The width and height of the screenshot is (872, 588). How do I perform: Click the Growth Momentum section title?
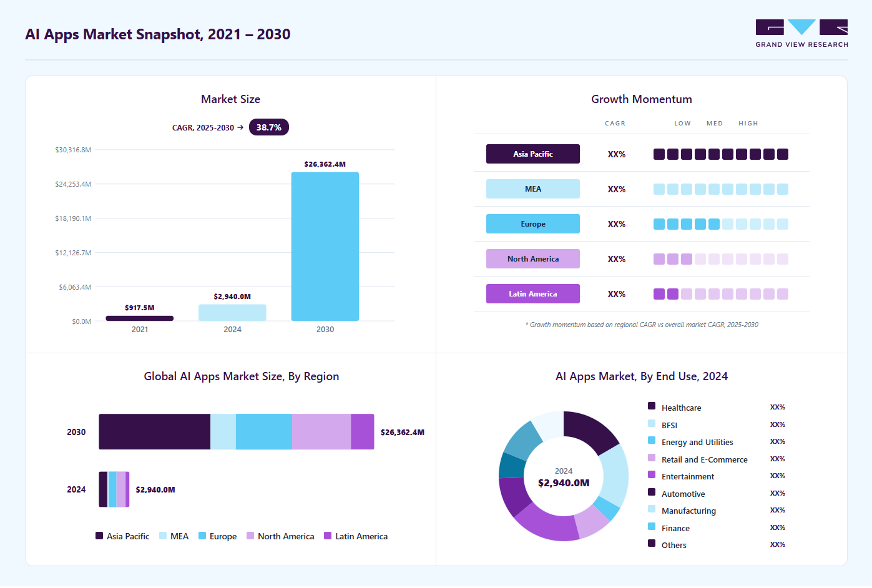pyautogui.click(x=642, y=99)
